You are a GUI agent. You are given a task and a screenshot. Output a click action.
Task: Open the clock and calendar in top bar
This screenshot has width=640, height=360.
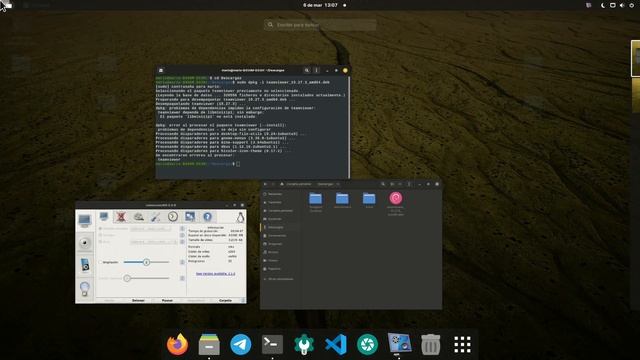320,5
